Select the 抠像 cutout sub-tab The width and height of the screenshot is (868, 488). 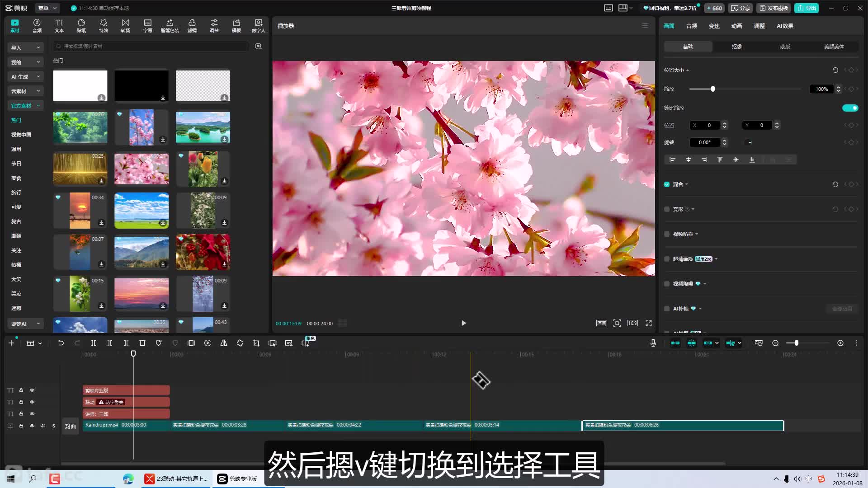click(x=736, y=47)
